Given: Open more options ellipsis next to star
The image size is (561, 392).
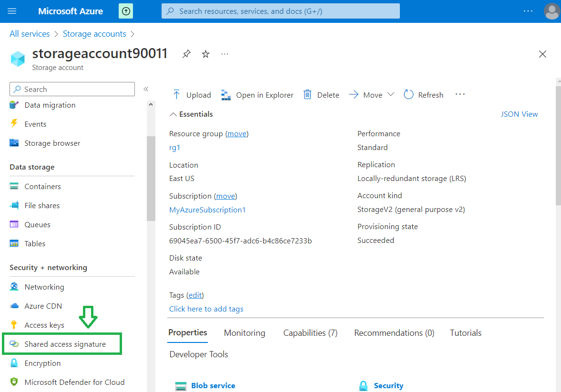Looking at the screenshot, I should coord(224,54).
